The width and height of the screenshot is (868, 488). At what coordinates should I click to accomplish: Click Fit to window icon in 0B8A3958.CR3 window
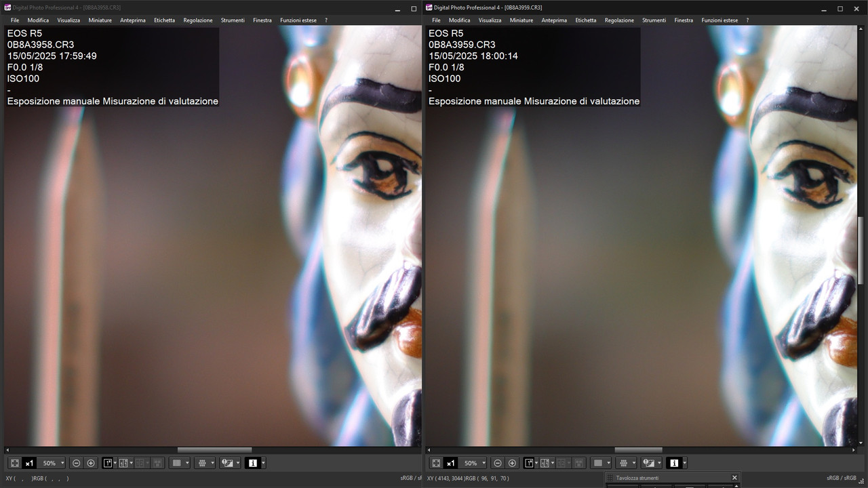pos(15,463)
